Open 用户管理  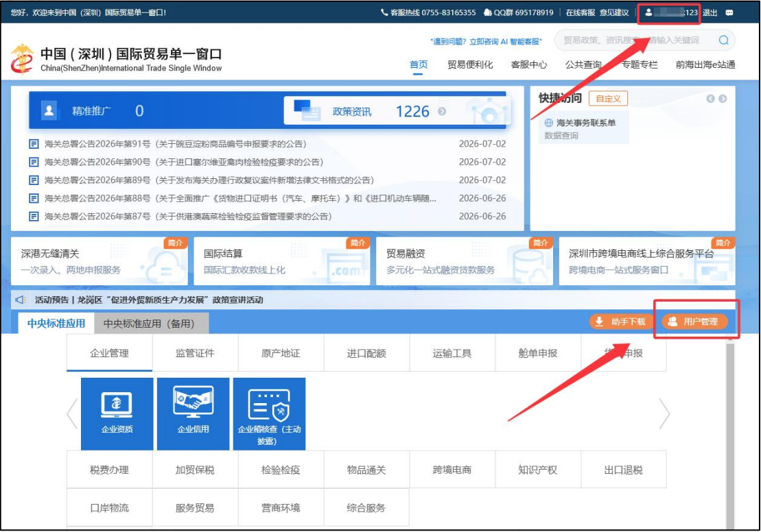coord(694,322)
